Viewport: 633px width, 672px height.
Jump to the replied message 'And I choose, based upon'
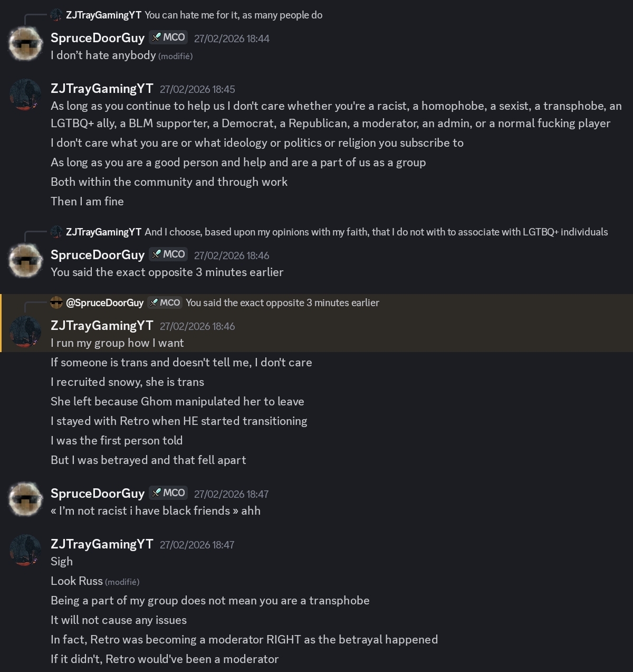pyautogui.click(x=376, y=232)
